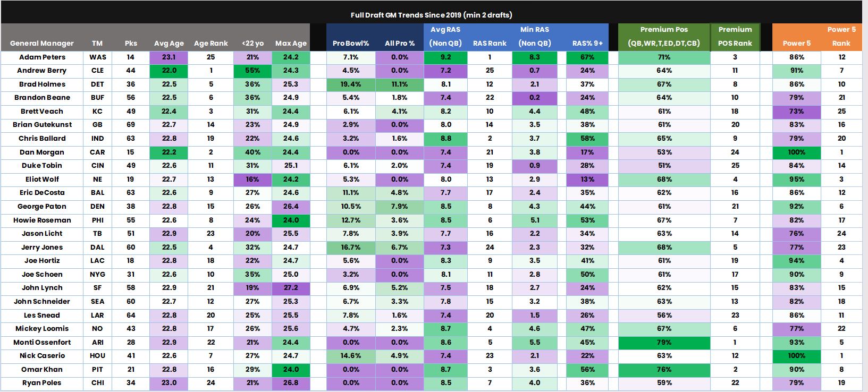Click the DAL team cell for Jerry Jones

[97, 248]
